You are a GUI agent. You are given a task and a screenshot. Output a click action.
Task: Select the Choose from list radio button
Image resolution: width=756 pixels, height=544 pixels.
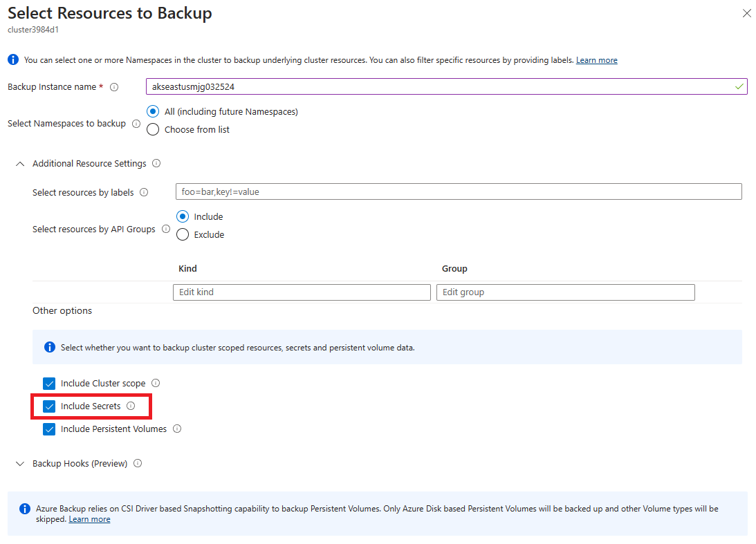pos(152,129)
